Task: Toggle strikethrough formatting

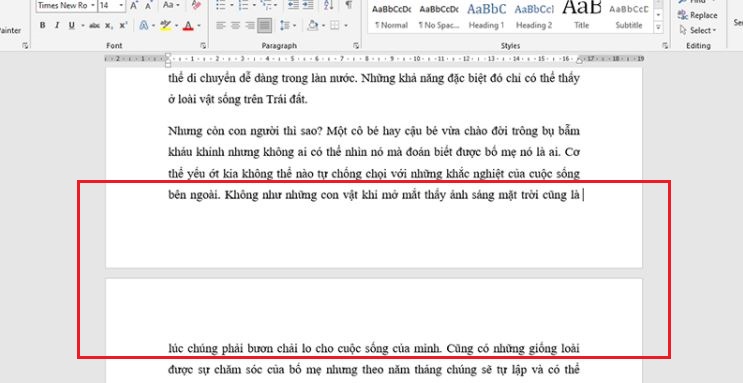Action: click(x=94, y=25)
